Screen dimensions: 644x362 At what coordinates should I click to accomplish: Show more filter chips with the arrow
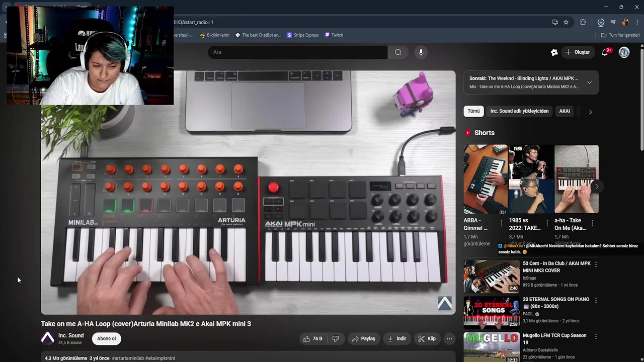(x=590, y=112)
